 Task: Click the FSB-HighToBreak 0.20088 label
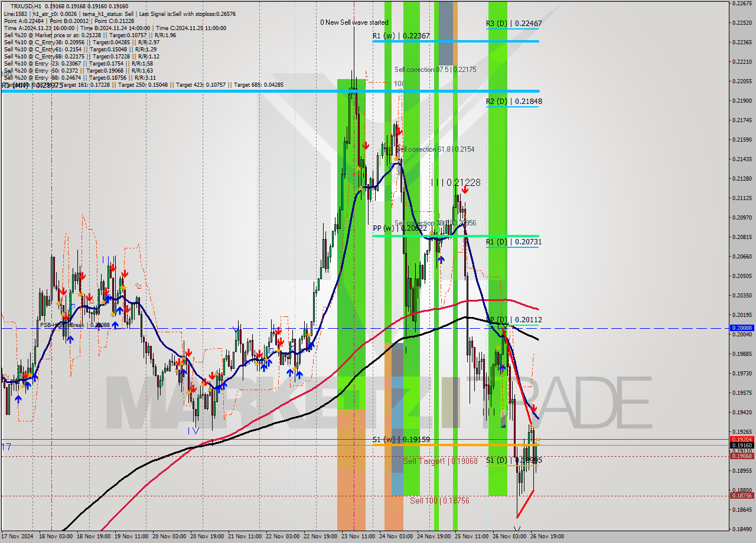point(75,325)
